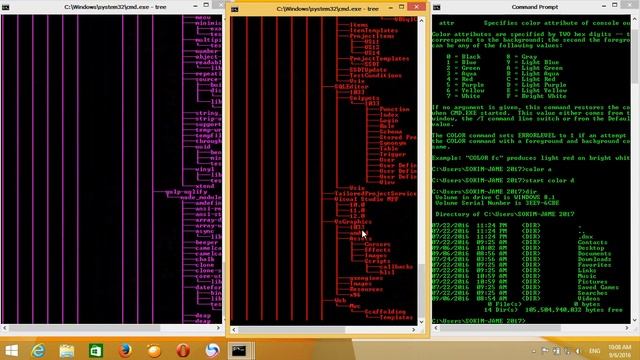Click 'color a' command line in green window
The width and height of the screenshot is (640, 360).
491,169
